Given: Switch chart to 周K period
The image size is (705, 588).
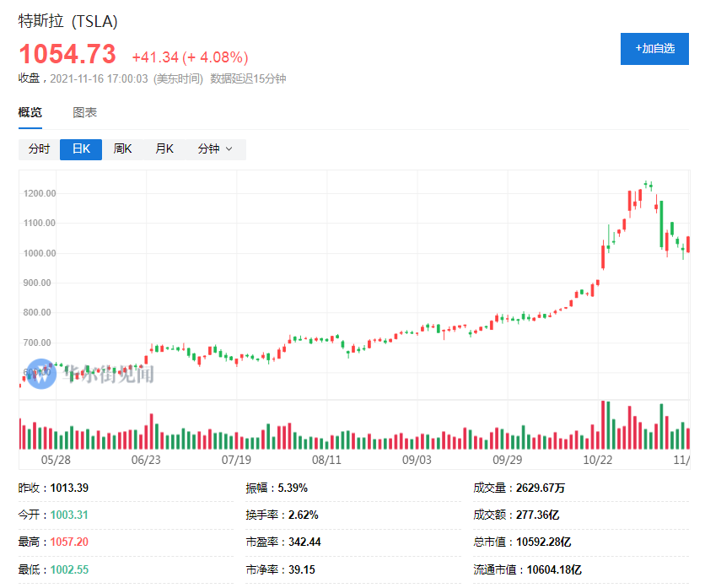Looking at the screenshot, I should pyautogui.click(x=123, y=149).
